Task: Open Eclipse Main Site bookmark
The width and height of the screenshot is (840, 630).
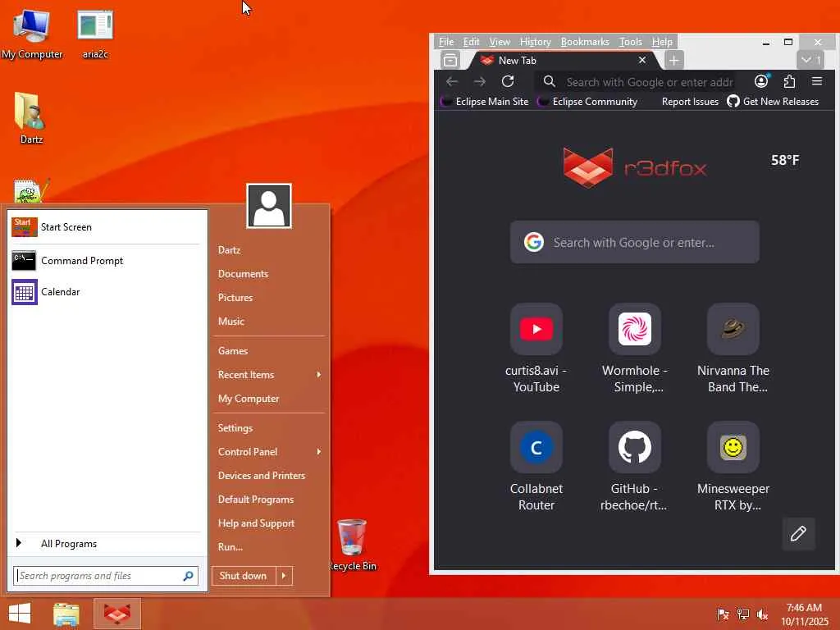Action: pos(484,102)
